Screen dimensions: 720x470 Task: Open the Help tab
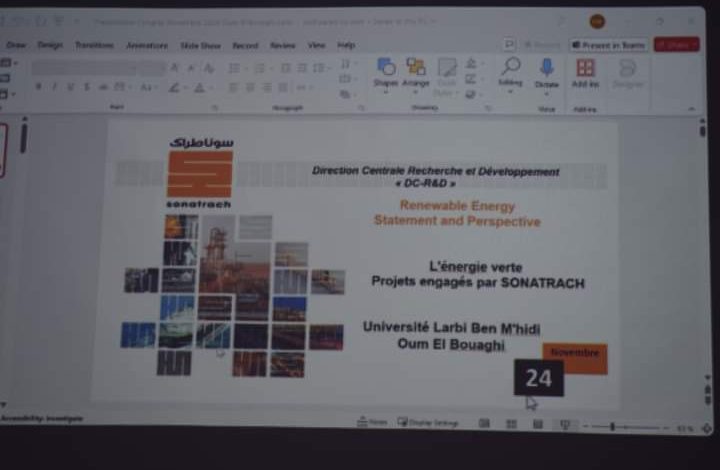pos(346,45)
